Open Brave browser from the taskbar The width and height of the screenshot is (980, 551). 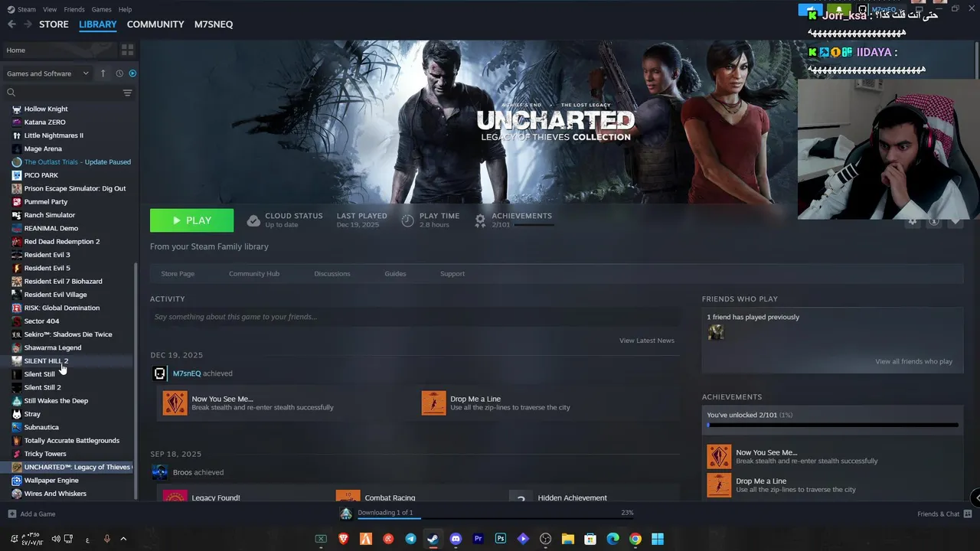click(343, 539)
